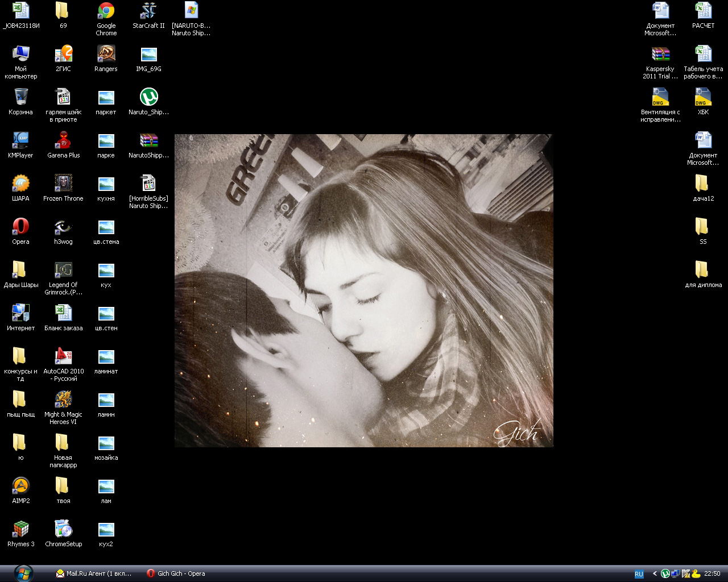
Task: Click the system clock showing 22:50
Action: click(712, 573)
